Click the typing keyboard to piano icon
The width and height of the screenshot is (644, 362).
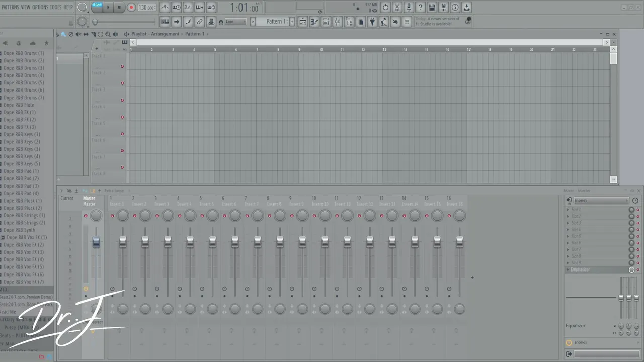pyautogui.click(x=165, y=21)
